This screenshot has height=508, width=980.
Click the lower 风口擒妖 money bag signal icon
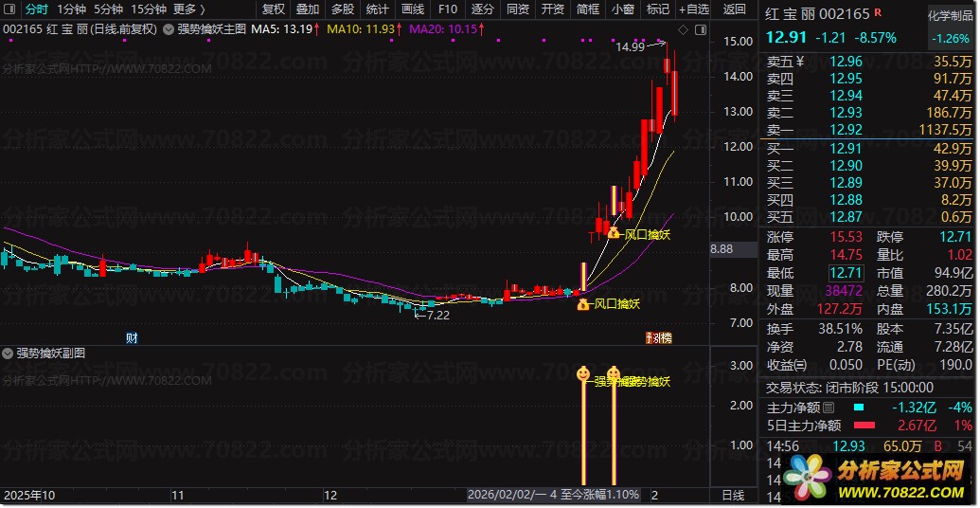[582, 304]
